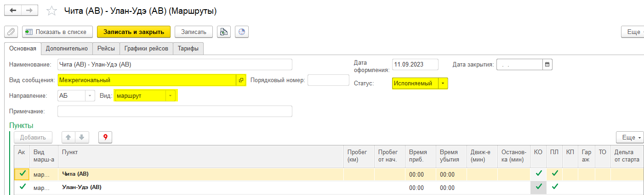
Task: Toggle the КО checkmark for Улан-Удэ (АВ)
Action: (x=539, y=187)
